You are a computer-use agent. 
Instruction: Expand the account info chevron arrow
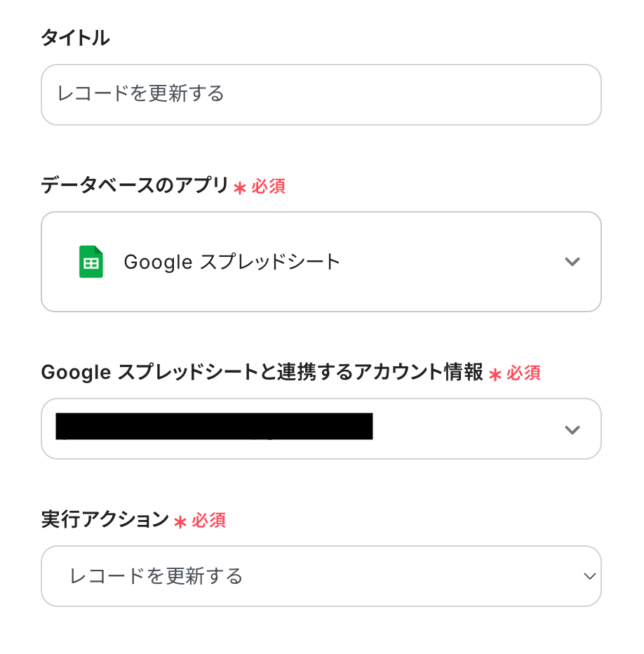[x=572, y=429]
